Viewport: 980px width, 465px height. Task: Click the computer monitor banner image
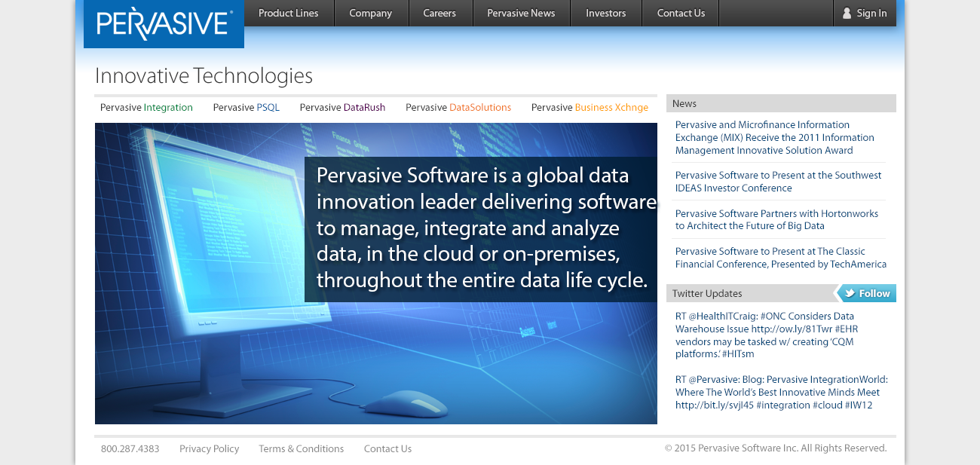(x=376, y=274)
